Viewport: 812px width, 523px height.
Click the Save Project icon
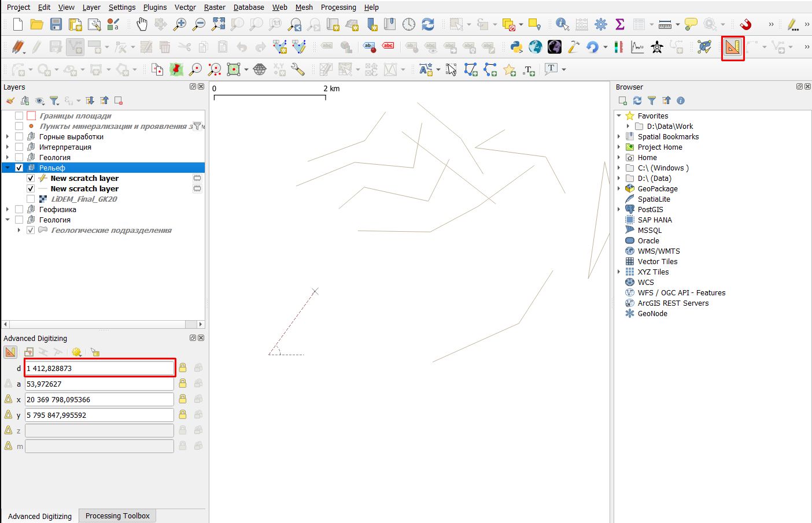56,24
